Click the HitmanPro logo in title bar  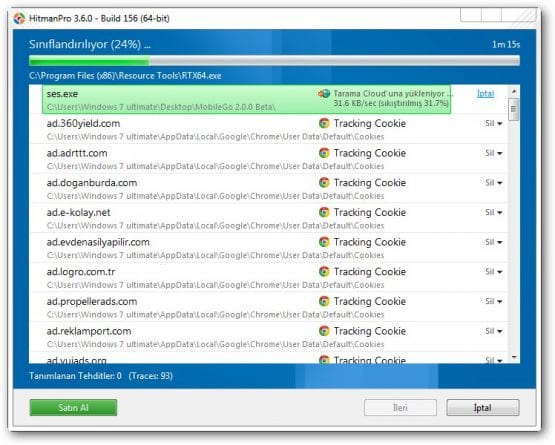tap(19, 18)
